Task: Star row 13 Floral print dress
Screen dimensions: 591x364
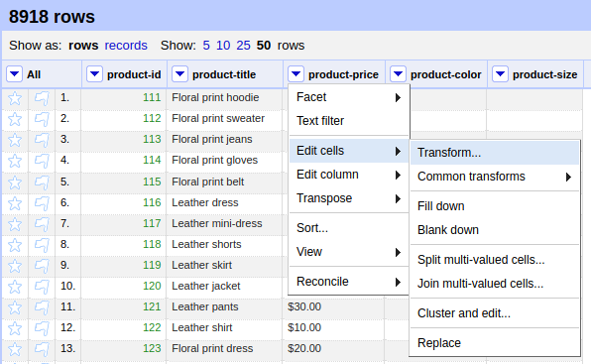Action: [15, 350]
